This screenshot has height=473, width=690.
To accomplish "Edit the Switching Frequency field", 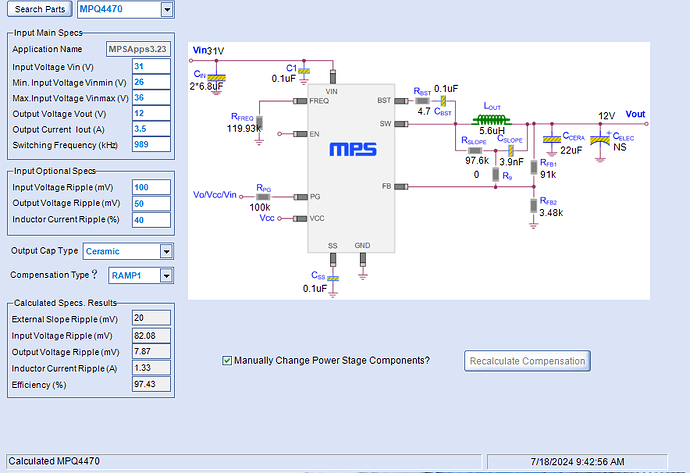I will 151,144.
